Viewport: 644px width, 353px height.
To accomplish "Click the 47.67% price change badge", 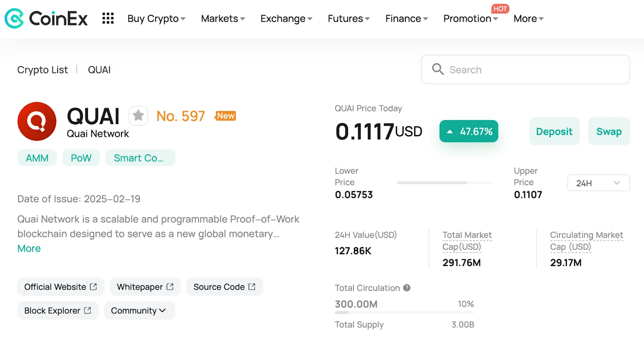I will (x=469, y=131).
